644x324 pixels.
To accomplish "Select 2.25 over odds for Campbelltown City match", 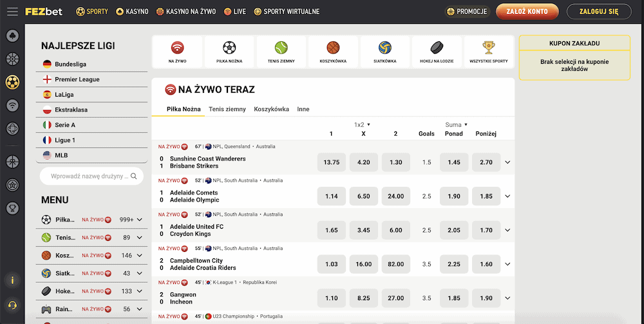I will 454,264.
